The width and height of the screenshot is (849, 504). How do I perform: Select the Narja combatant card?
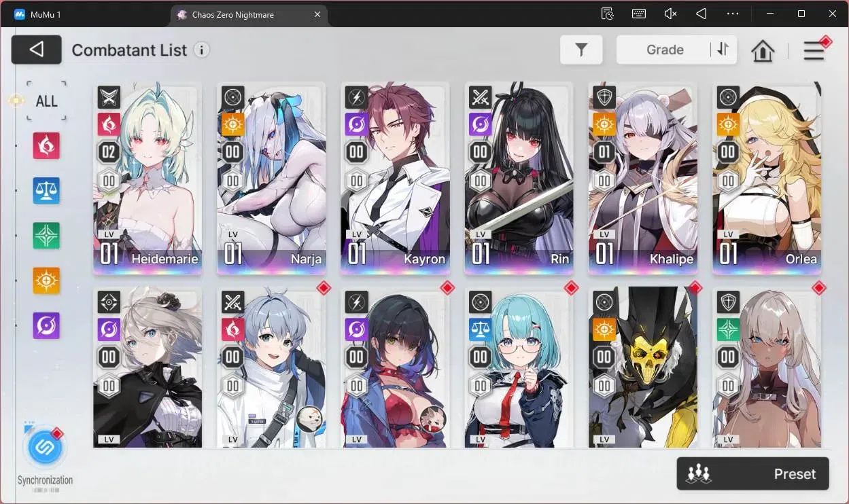(x=271, y=179)
